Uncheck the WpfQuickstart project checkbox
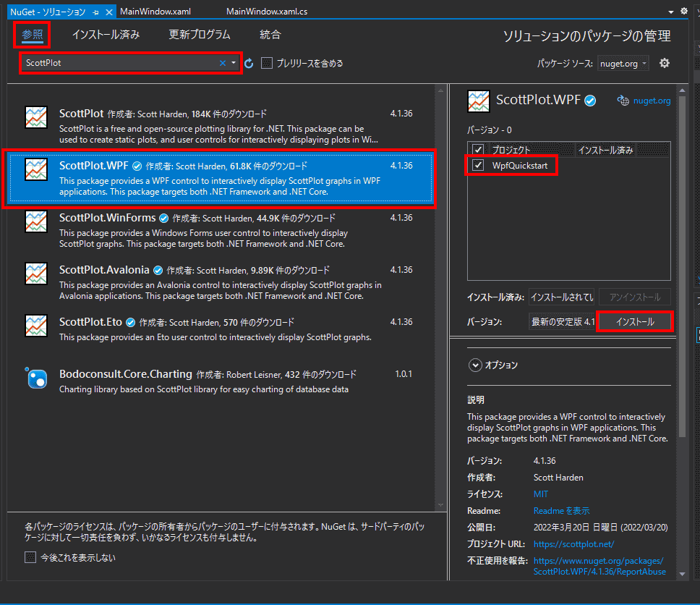Viewport: 700px width, 605px height. [478, 165]
